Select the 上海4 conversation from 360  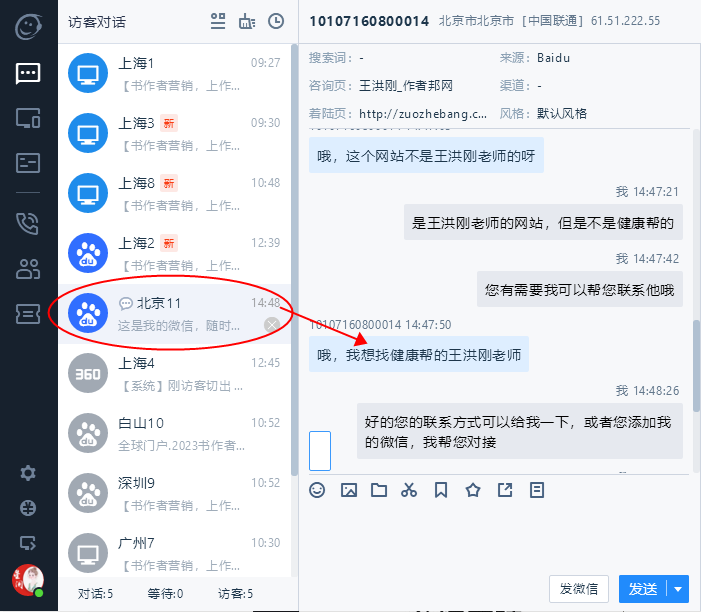(175, 373)
